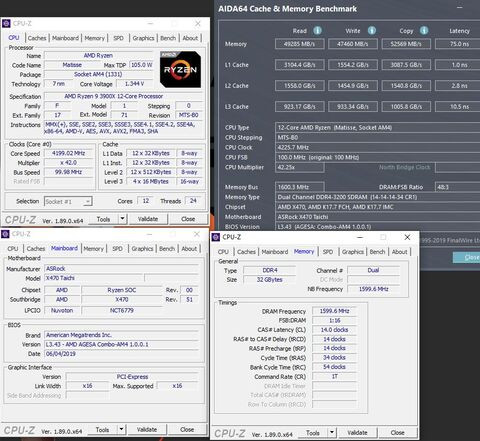Viewport: 480px width, 441px height.
Task: Click the AIDA64 CPU Clock 4225.7 MHz field
Action: click(x=377, y=147)
